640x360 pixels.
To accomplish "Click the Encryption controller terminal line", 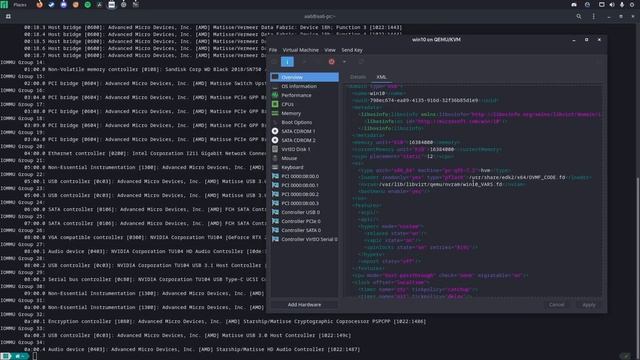I will coord(225,321).
